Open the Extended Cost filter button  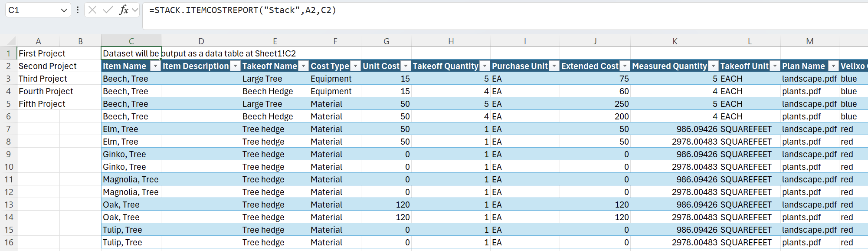pyautogui.click(x=625, y=66)
